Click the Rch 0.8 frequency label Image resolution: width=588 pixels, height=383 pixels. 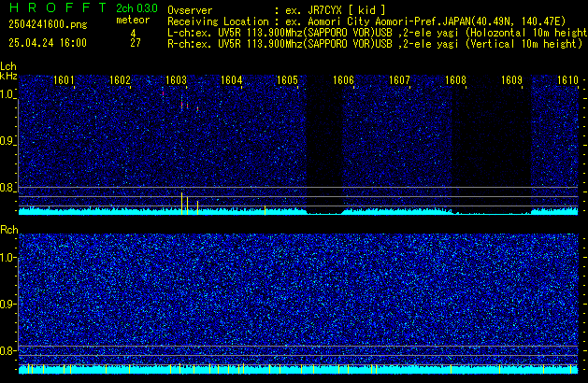[7, 350]
